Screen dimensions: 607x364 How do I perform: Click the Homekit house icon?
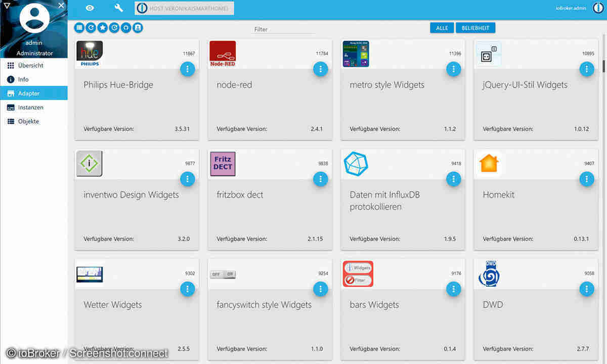[489, 164]
